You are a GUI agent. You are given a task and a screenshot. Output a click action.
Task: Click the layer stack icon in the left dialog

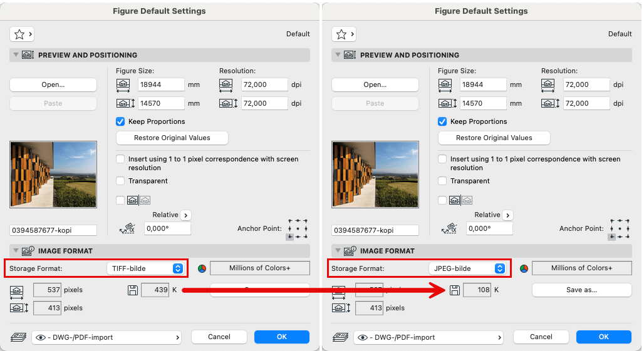17,337
